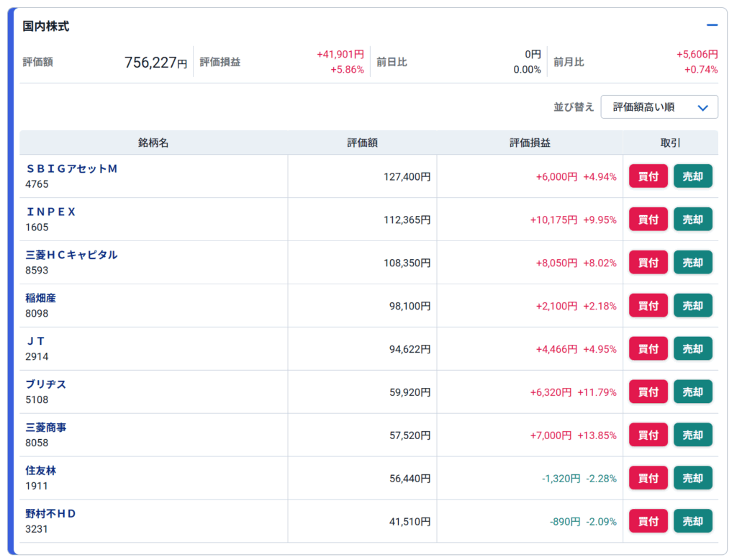This screenshot has width=737, height=560.
Task: Open ＳＢＩＧアセットＭ stock link
Action: 71,169
